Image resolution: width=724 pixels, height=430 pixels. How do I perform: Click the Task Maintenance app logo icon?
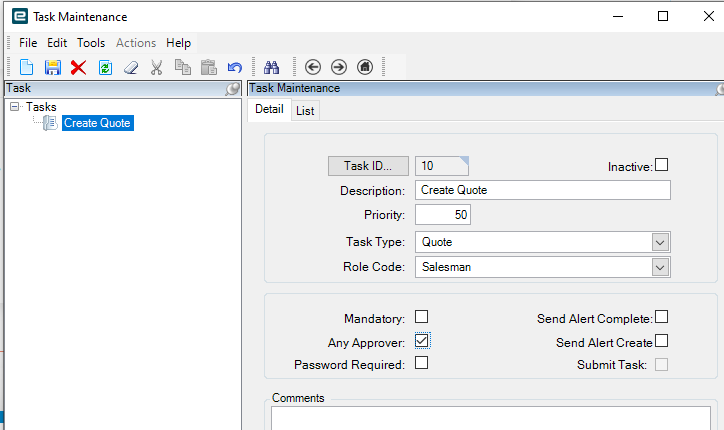20,16
